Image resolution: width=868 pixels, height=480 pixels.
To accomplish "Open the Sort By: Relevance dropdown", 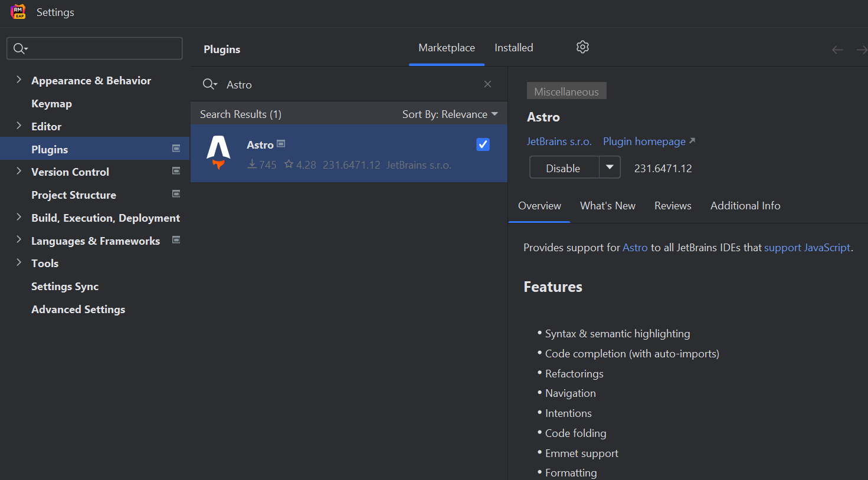I will [450, 114].
